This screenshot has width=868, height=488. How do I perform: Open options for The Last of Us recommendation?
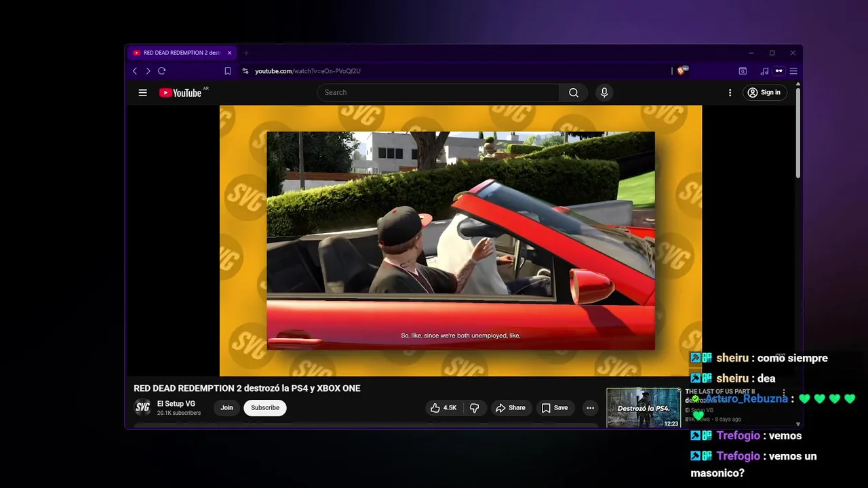pyautogui.click(x=784, y=392)
